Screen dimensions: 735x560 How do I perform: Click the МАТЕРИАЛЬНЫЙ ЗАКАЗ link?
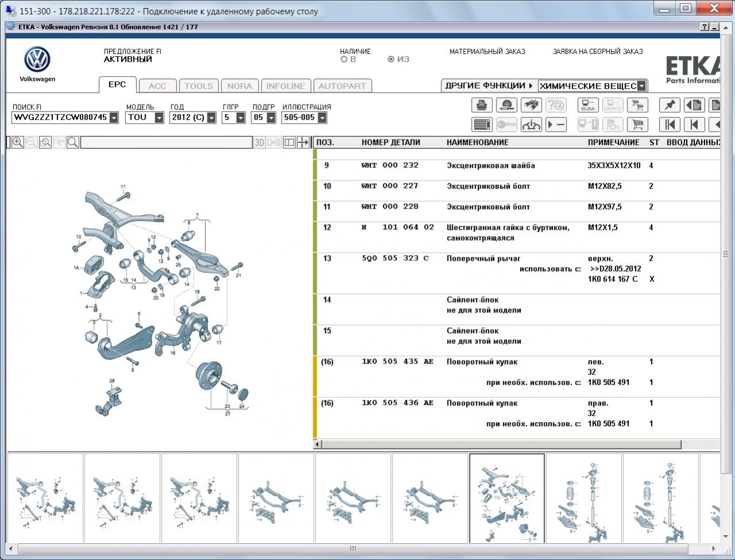487,51
